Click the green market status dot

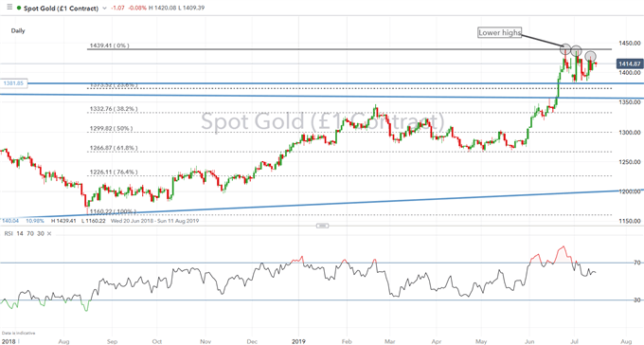tap(19, 9)
